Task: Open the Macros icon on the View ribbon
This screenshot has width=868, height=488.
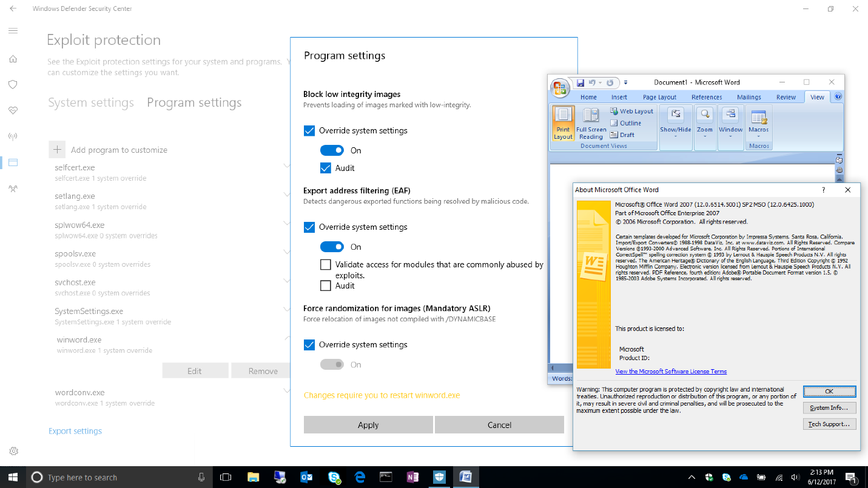Action: pos(758,123)
